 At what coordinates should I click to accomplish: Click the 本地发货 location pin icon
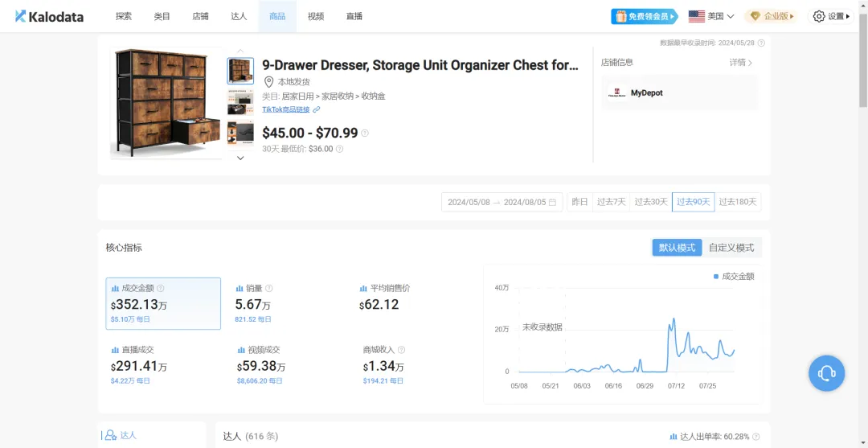click(x=268, y=82)
